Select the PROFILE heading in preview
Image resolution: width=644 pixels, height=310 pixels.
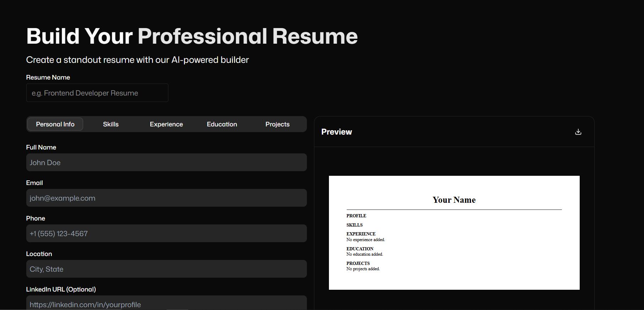coord(356,216)
